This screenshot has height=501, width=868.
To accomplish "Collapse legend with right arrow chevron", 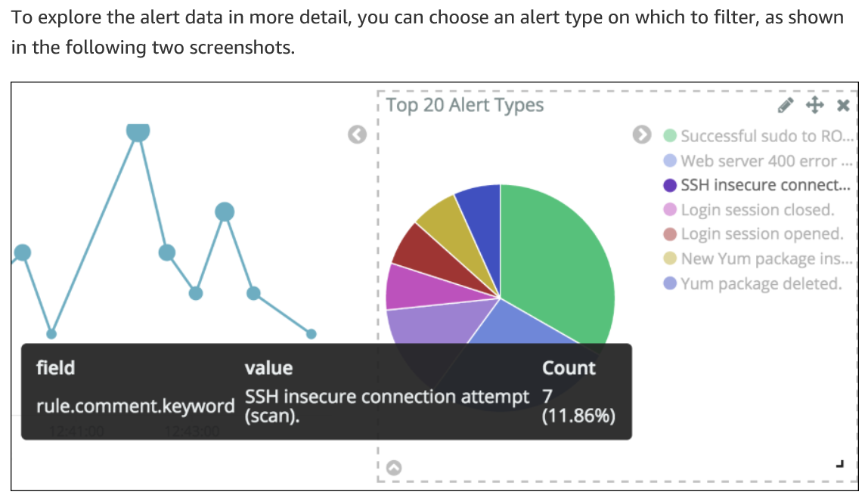I will 642,135.
